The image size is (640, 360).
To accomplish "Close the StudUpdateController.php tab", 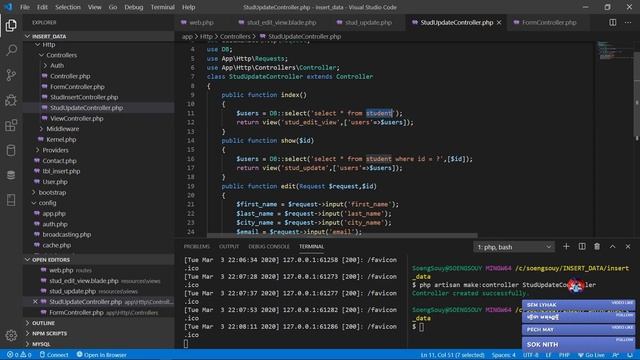I will pos(499,22).
